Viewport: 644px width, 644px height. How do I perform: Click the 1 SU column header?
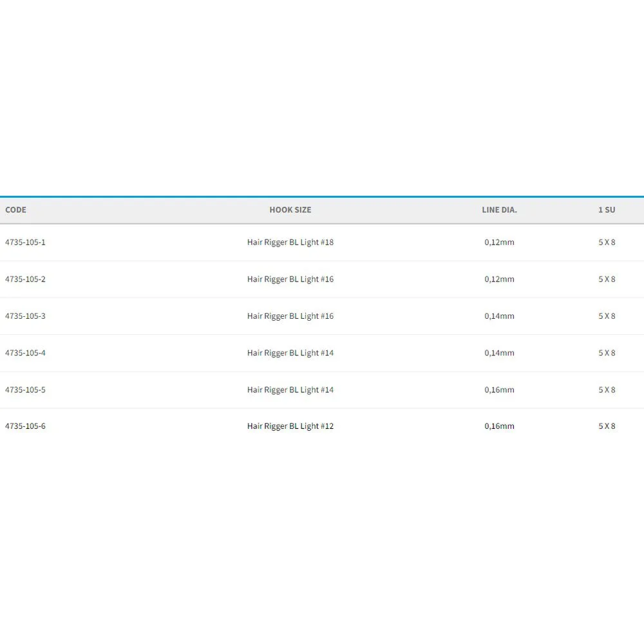(607, 210)
